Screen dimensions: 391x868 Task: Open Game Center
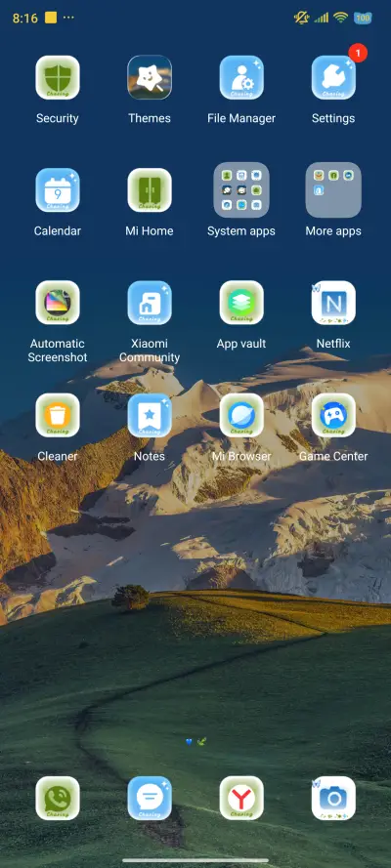pyautogui.click(x=333, y=415)
